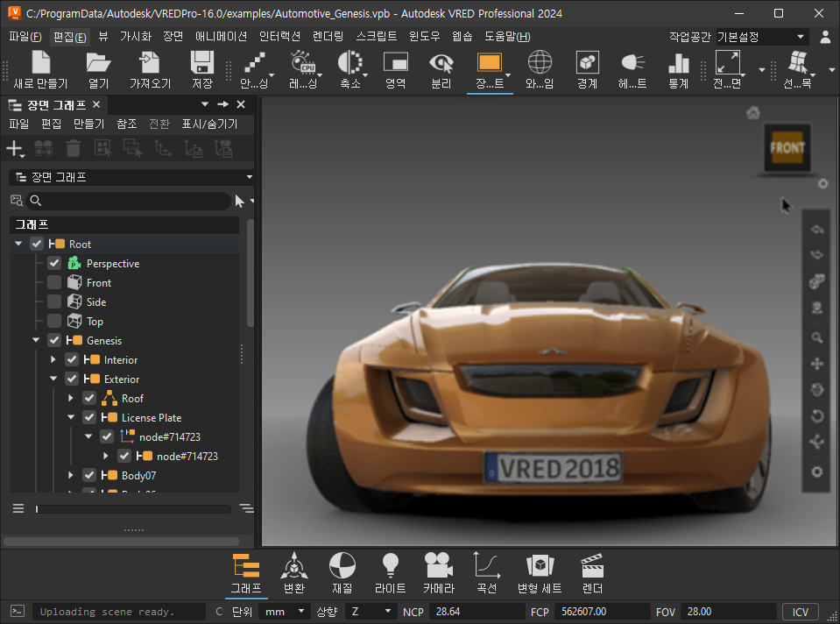This screenshot has height=624, width=840.
Task: Open the 만들기 menu in scene graph panel
Action: [x=88, y=124]
